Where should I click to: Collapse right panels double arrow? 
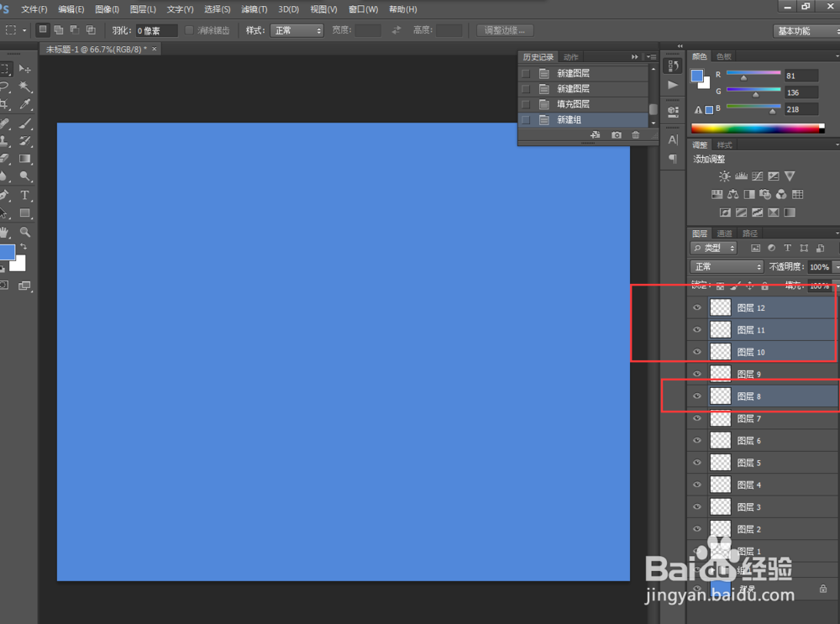[680, 46]
